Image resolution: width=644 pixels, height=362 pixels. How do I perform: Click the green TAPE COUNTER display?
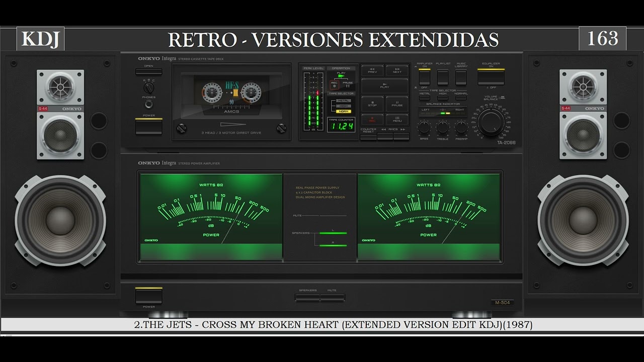coord(341,125)
